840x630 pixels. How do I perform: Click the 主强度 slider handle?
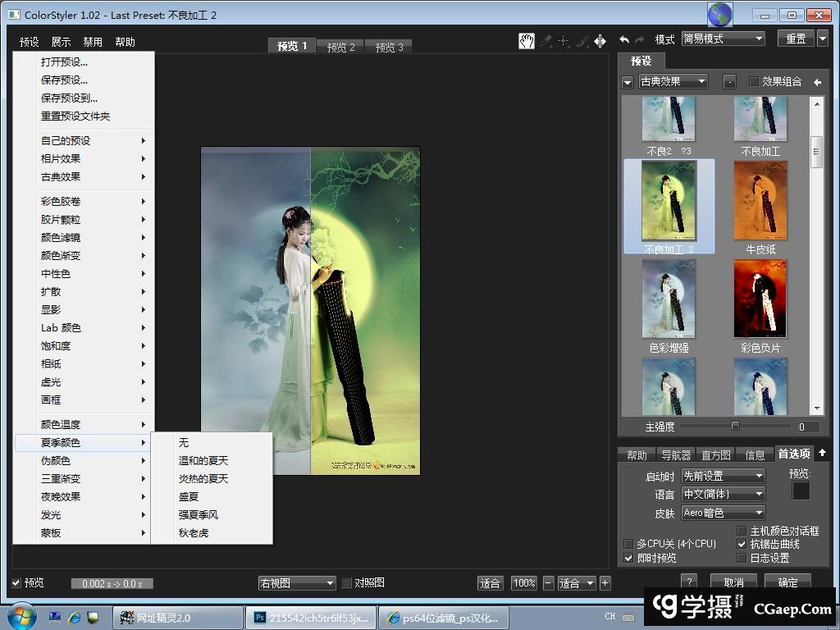[735, 427]
